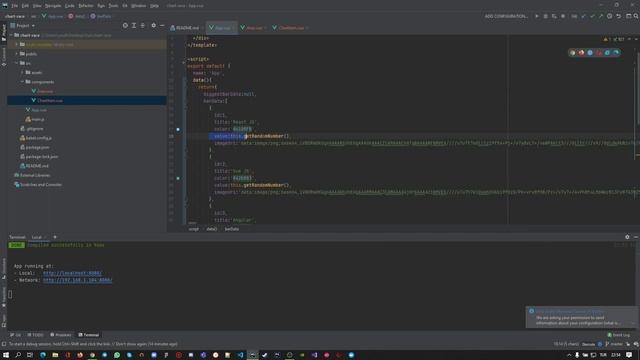Open Visual Studio Code from taskbar
The width and height of the screenshot is (640, 360).
point(240,355)
